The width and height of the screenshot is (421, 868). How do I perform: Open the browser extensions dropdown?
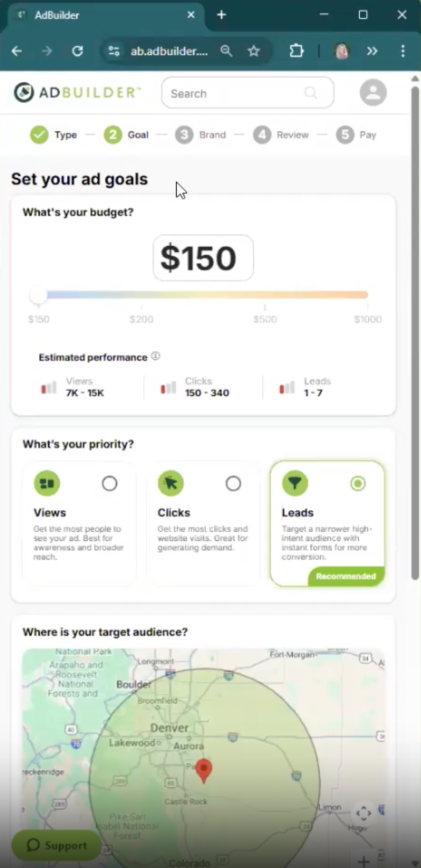pyautogui.click(x=296, y=51)
